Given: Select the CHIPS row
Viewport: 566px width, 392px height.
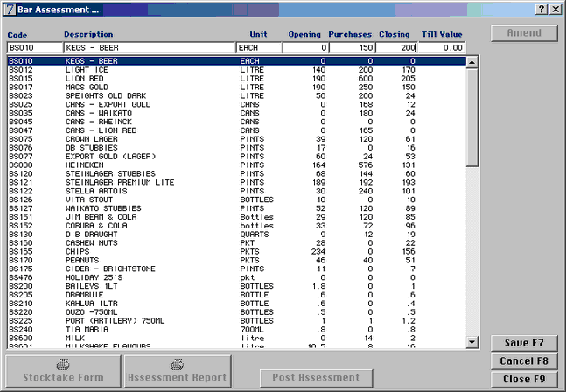Looking at the screenshot, I should (x=237, y=252).
